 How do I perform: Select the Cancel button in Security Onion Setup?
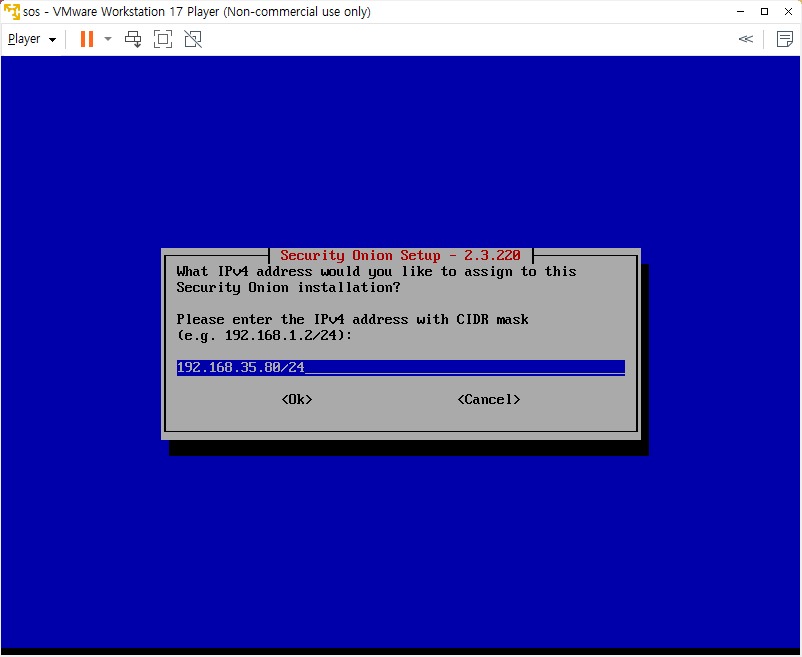click(489, 399)
